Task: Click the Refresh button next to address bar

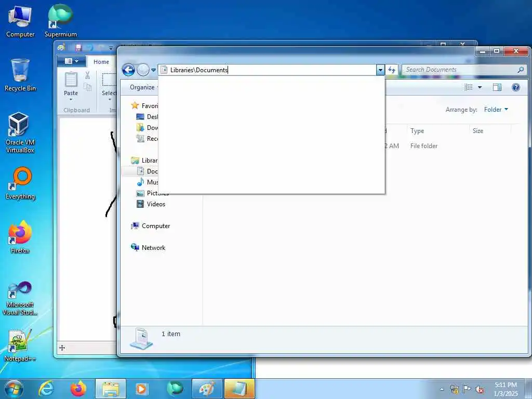Action: click(392, 70)
